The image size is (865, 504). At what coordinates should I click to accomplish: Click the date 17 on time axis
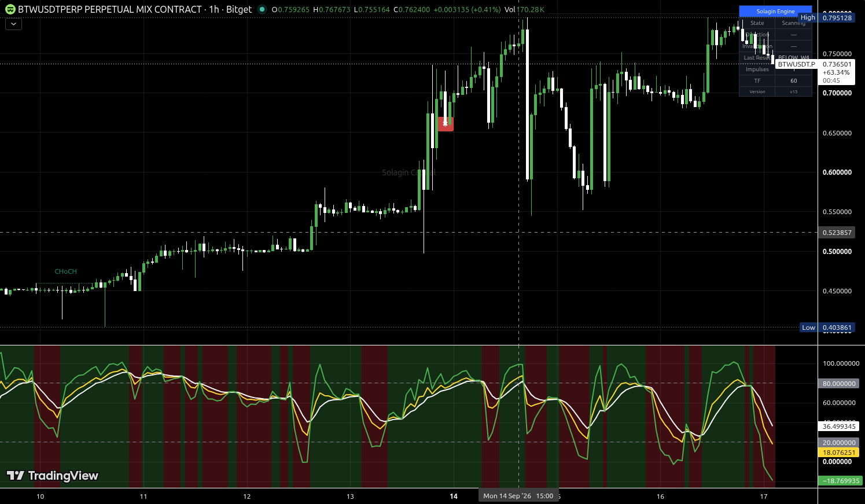[x=764, y=496]
